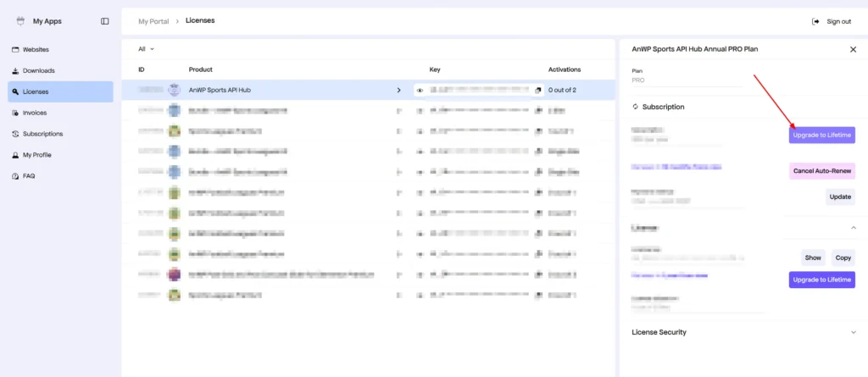Open the All filter dropdown
The height and width of the screenshot is (377, 868).
point(146,49)
